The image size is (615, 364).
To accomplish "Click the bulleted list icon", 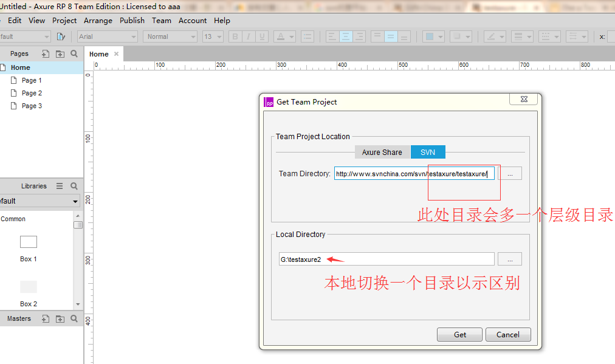I will pyautogui.click(x=307, y=36).
